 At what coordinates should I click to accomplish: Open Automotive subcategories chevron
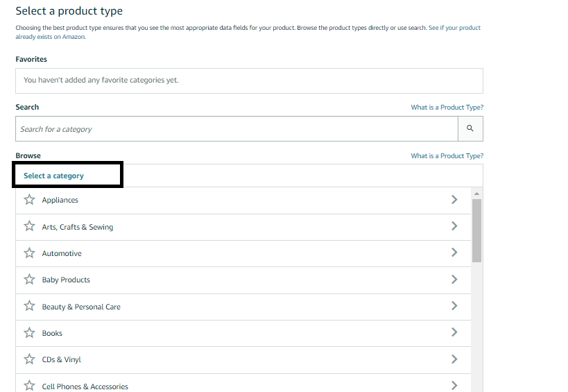pos(454,253)
